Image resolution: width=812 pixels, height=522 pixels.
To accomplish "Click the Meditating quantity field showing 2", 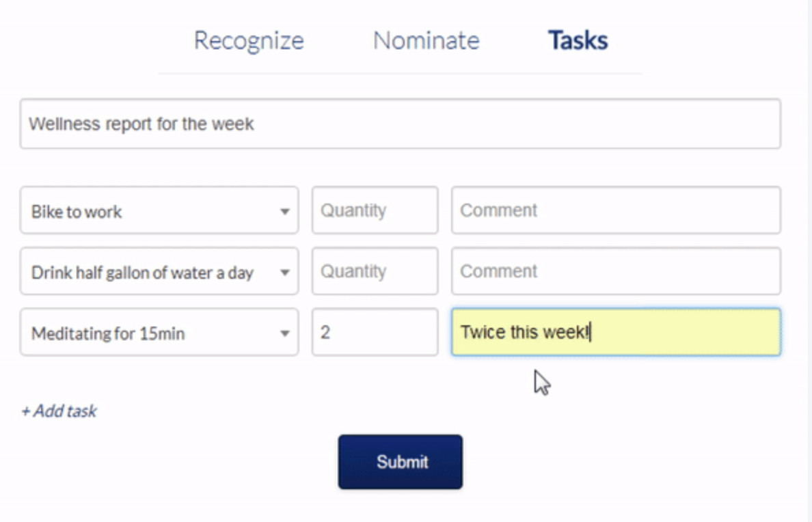I will coord(375,333).
